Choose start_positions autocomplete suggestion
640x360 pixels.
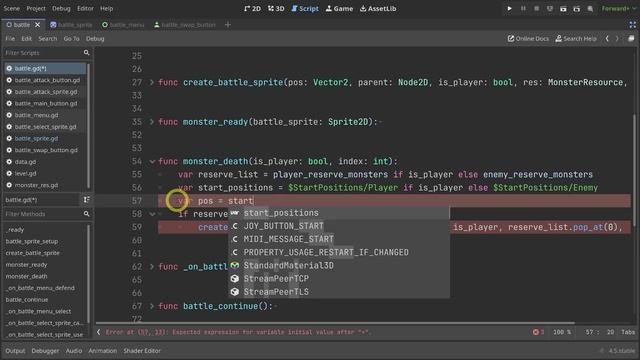click(x=339, y=213)
